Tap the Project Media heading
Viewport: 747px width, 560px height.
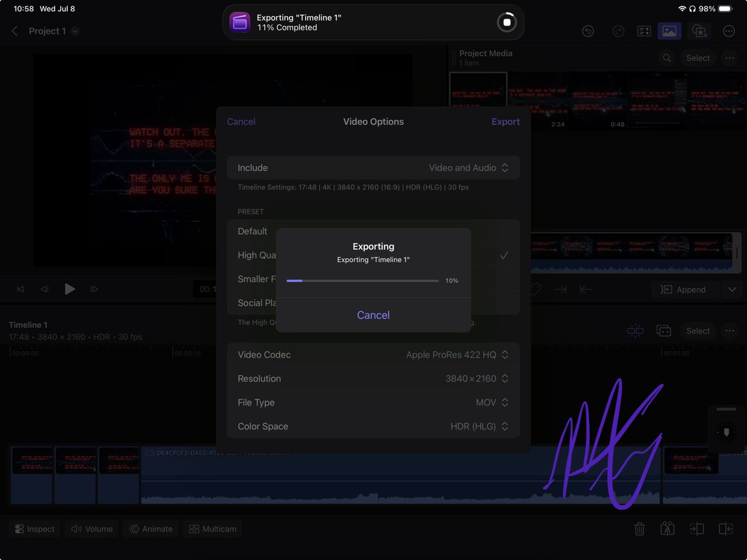point(486,54)
